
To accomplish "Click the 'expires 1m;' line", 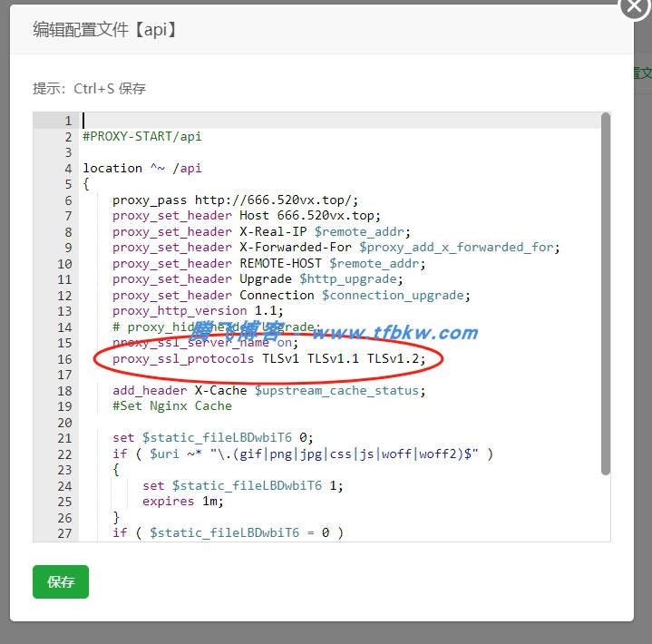I will point(183,502).
